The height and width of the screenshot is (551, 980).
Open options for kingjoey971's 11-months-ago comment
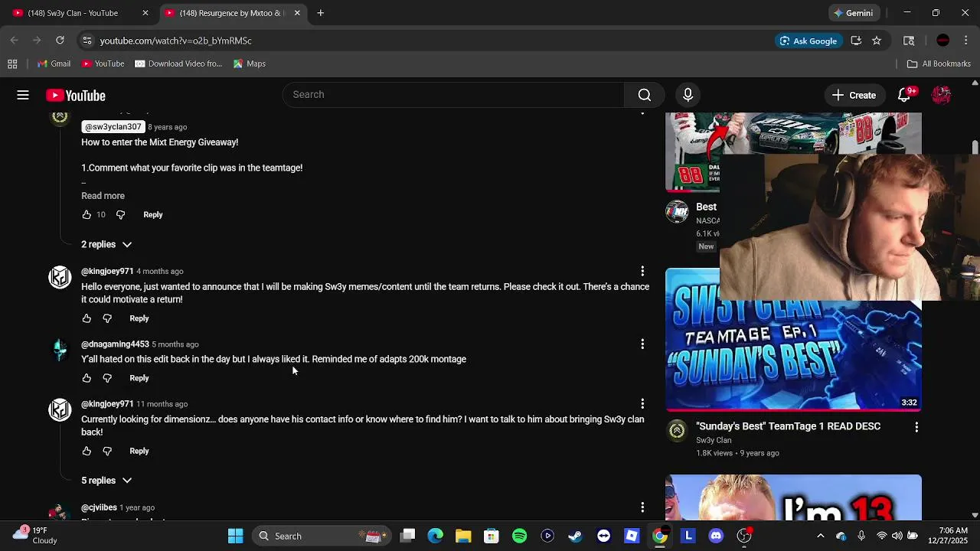click(642, 404)
